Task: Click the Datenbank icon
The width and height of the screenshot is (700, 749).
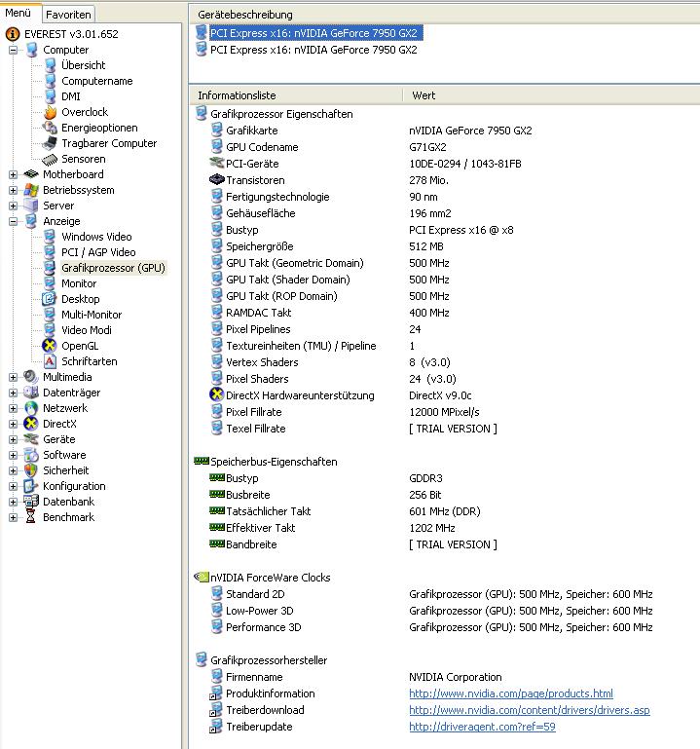Action: [31, 502]
